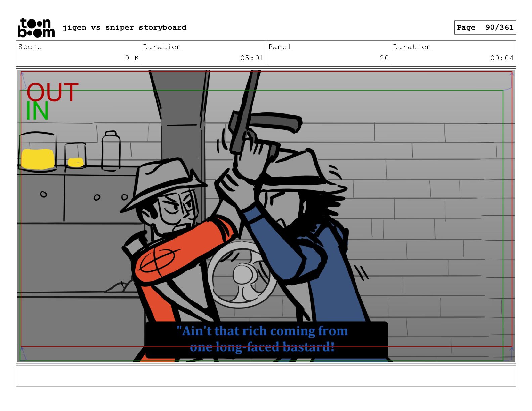Click the Duration label beside the Panel cell
The width and height of the screenshot is (532, 411).
412,47
